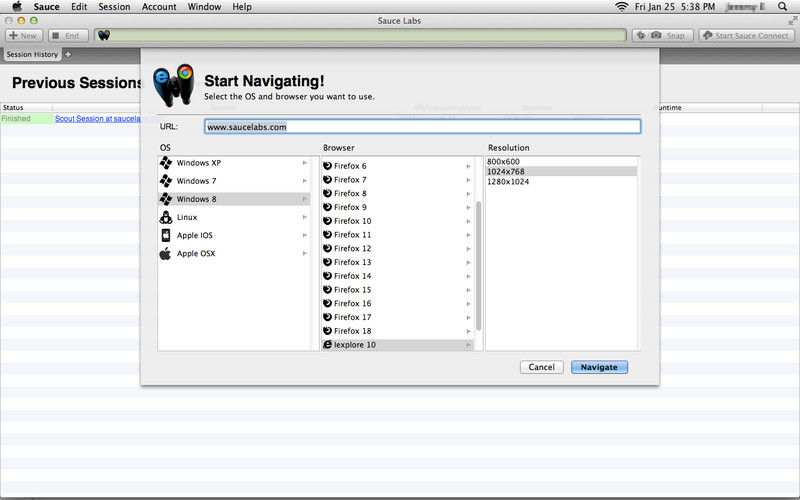Open the Edit menu
Viewport: 800px width, 500px height.
click(79, 7)
